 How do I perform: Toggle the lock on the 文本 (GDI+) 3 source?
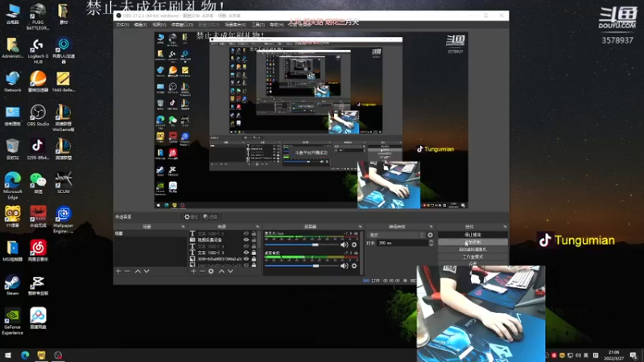(254, 253)
